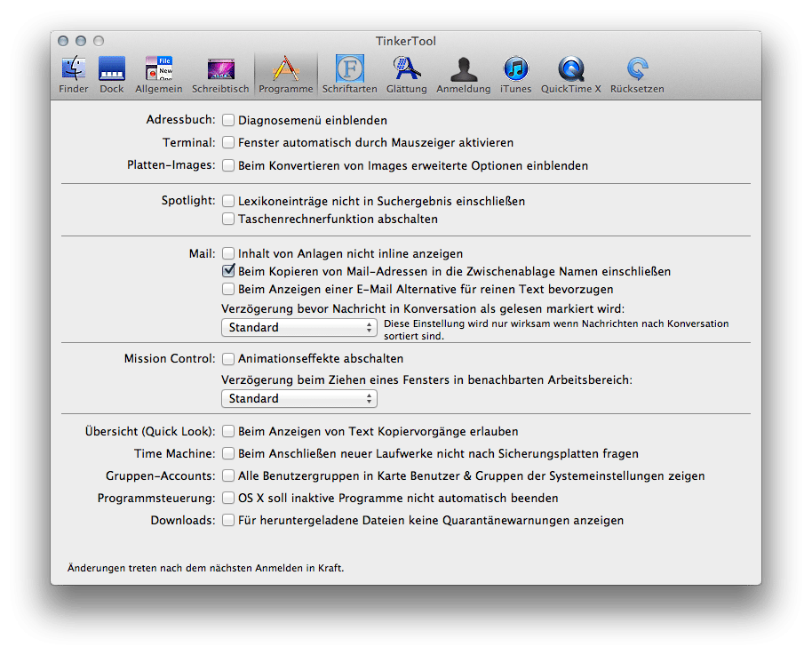Screen dimensions: 812x655
Task: Click the Mission Control section label
Action: coord(170,358)
